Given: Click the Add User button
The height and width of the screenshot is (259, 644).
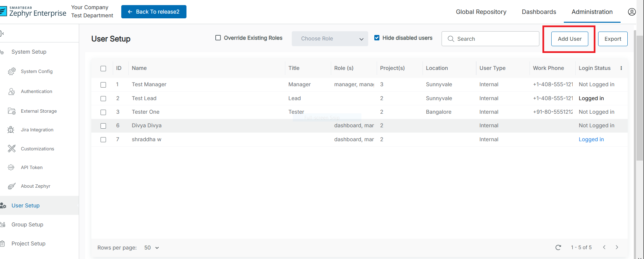Looking at the screenshot, I should point(569,39).
